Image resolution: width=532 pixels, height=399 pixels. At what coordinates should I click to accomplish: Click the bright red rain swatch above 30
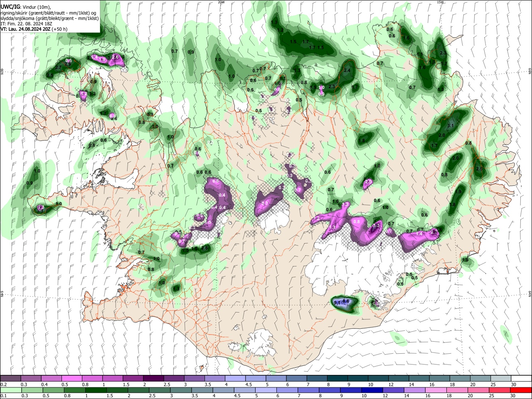(521, 390)
